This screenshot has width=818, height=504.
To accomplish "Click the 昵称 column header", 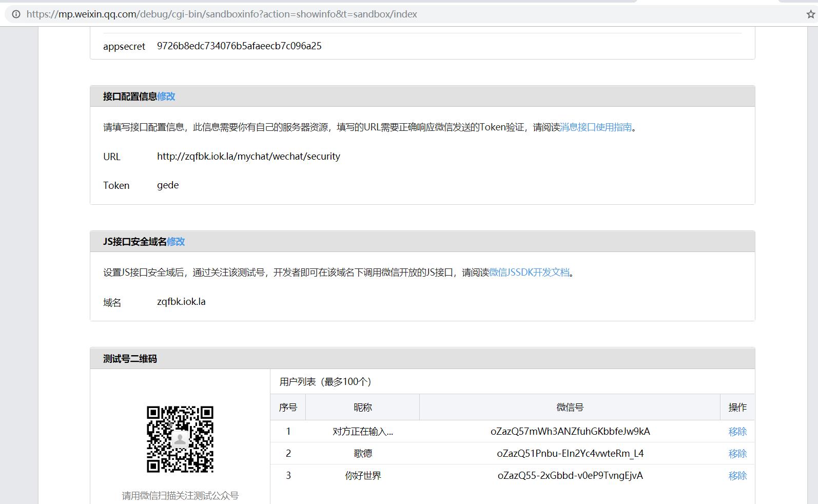I will pyautogui.click(x=363, y=408).
